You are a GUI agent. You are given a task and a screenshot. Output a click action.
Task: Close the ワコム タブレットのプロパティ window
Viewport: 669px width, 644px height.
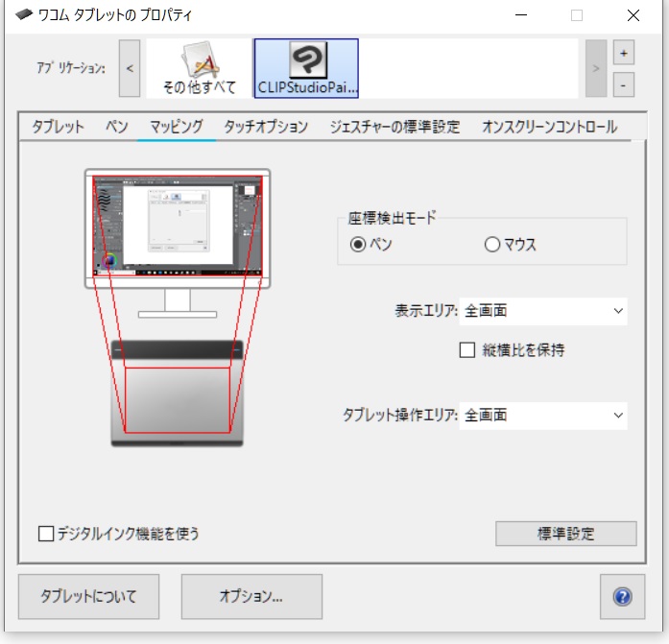click(633, 15)
